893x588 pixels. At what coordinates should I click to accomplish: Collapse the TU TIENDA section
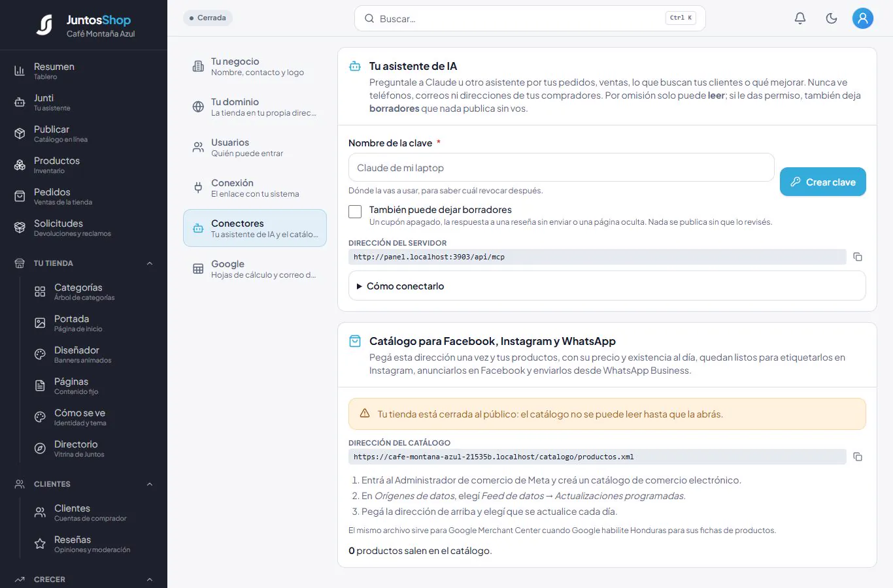pyautogui.click(x=150, y=263)
